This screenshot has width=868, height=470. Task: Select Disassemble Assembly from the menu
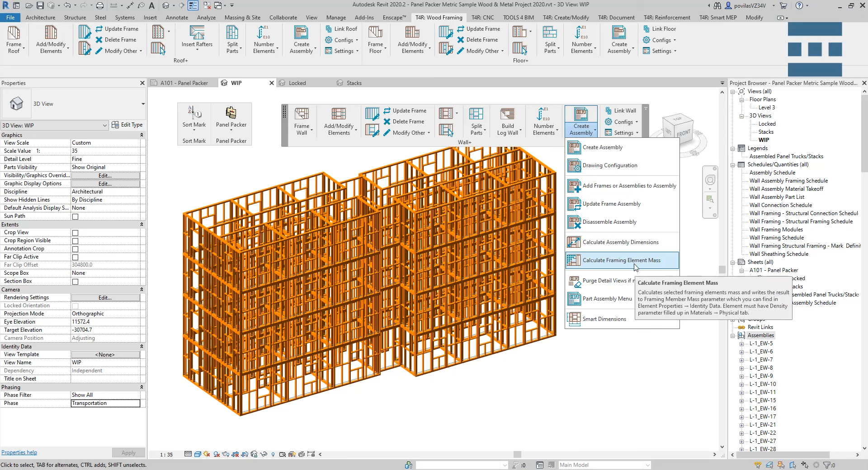point(609,222)
